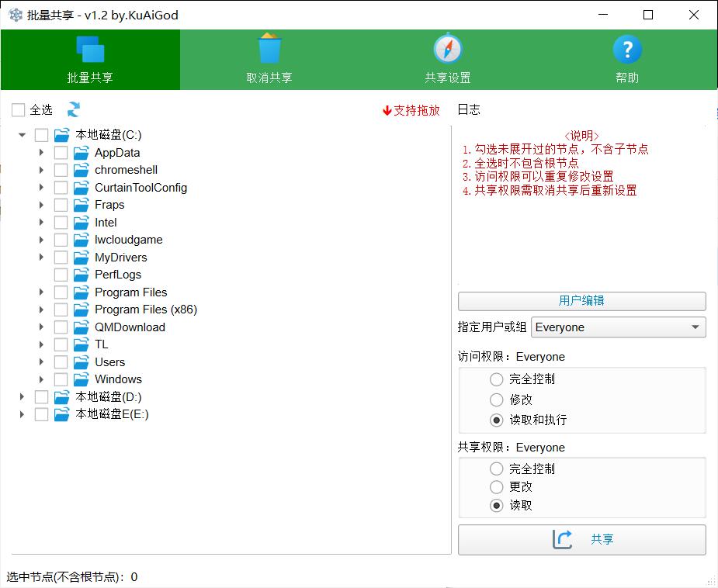Screen dimensions: 718x588
Task: Click the 本地磁盘(D:) drive folder icon
Action: [x=62, y=397]
